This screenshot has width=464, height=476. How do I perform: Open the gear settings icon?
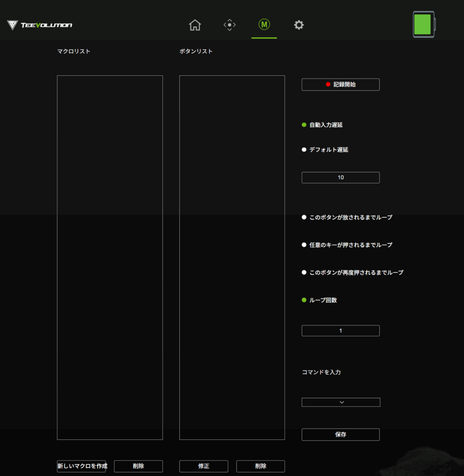click(299, 25)
